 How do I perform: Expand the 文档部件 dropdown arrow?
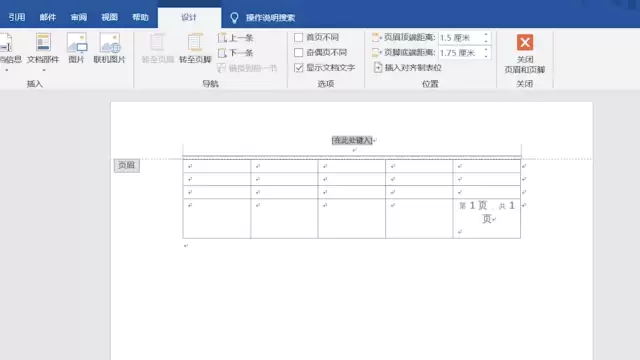click(43, 70)
